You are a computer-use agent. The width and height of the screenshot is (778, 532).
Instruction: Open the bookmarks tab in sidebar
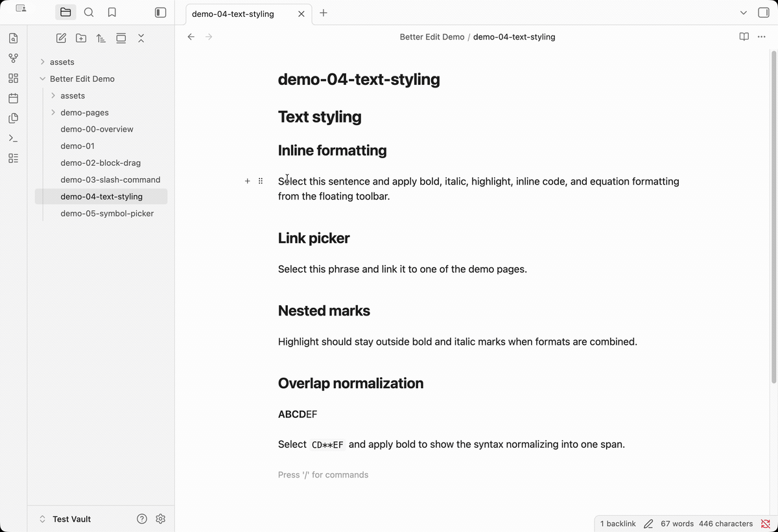(112, 12)
